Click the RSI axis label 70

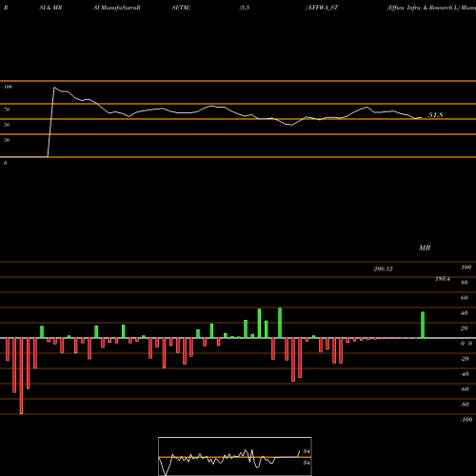click(7, 109)
